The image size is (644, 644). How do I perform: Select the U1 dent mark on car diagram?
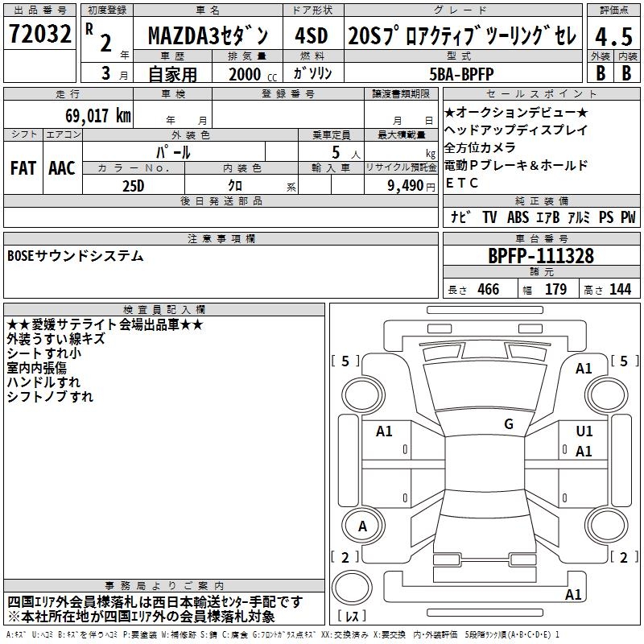pyautogui.click(x=584, y=431)
